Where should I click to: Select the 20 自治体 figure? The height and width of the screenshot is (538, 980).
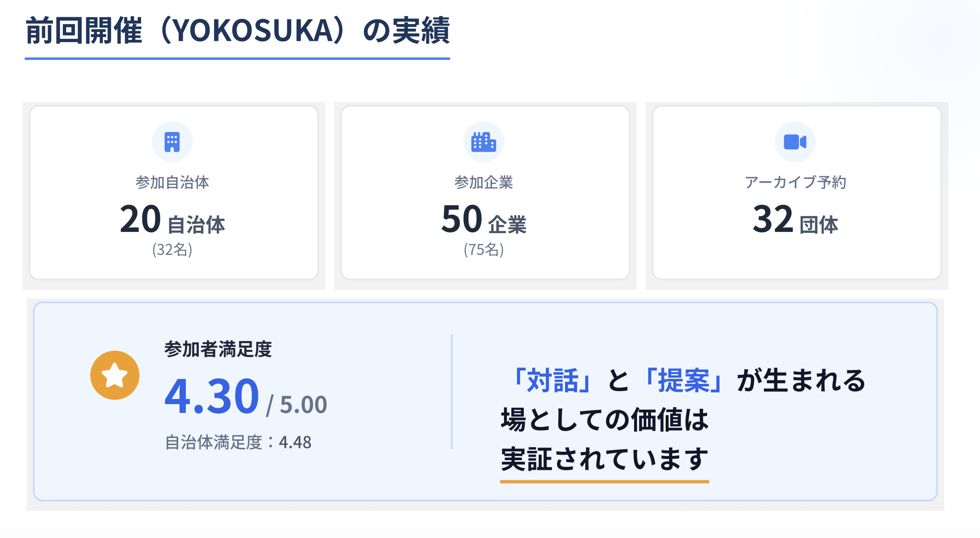[172, 220]
